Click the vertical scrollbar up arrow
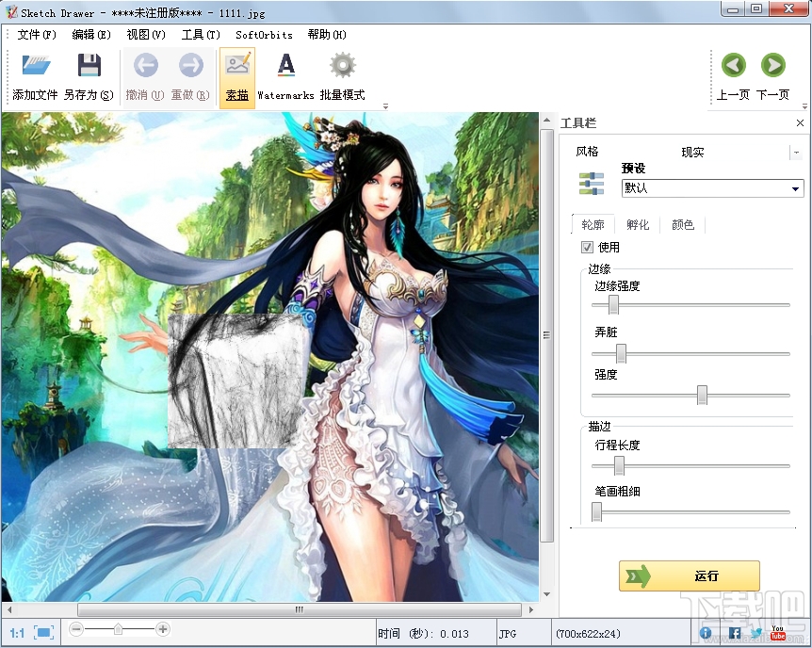812x648 pixels. (x=546, y=121)
